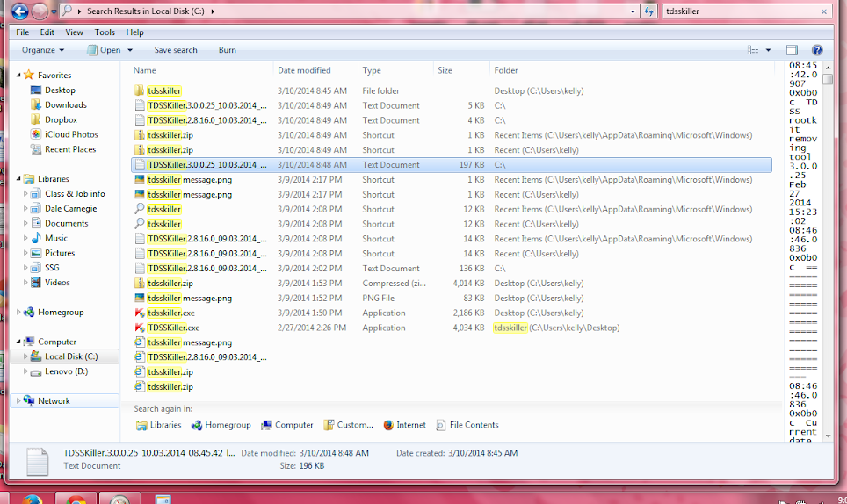Collapse the Favorites section

click(18, 75)
